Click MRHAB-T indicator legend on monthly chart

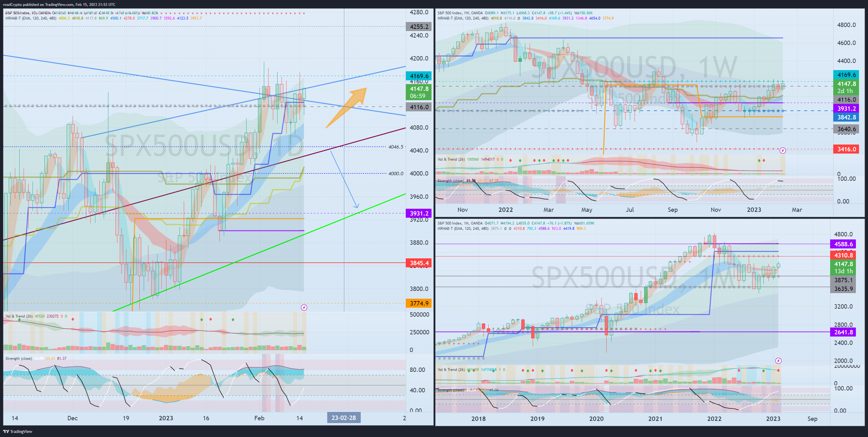[x=463, y=229]
